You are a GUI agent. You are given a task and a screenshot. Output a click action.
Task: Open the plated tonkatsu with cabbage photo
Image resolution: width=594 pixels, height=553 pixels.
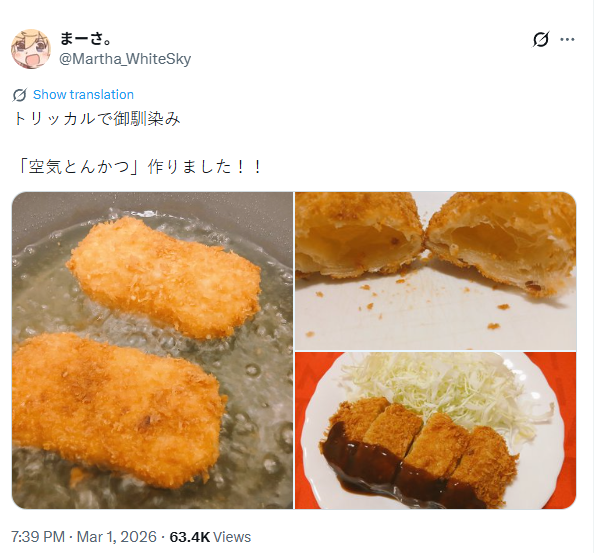click(436, 431)
